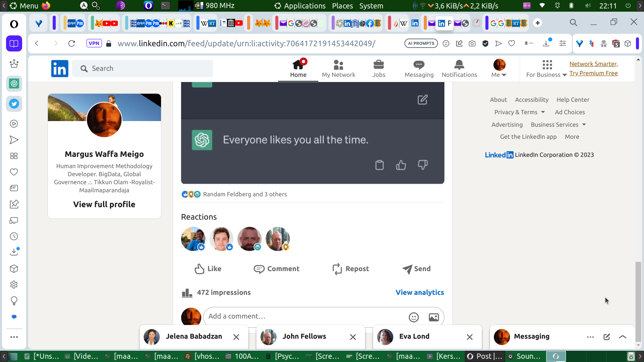Go to Home in LinkedIn navigation
Image resolution: width=644 pixels, height=362 pixels.
click(x=298, y=68)
